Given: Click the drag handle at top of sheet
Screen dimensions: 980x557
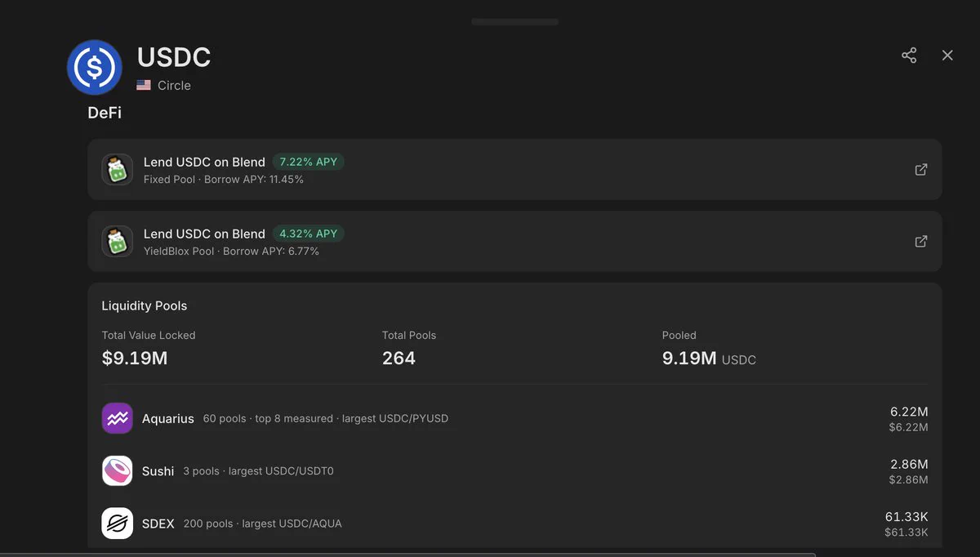Looking at the screenshot, I should tap(514, 21).
